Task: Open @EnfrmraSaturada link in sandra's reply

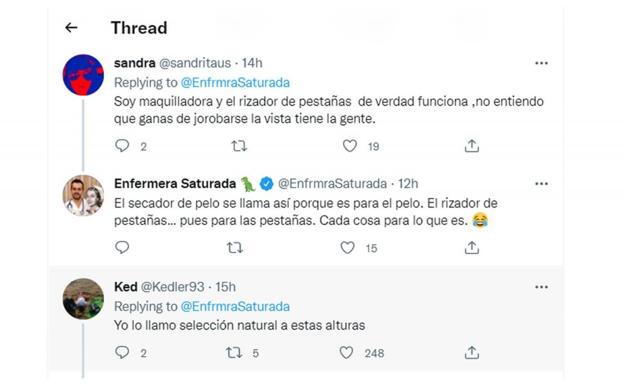Action: coord(235,83)
